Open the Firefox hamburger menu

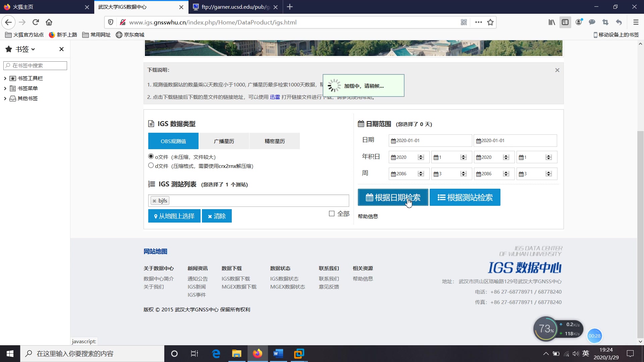636,22
